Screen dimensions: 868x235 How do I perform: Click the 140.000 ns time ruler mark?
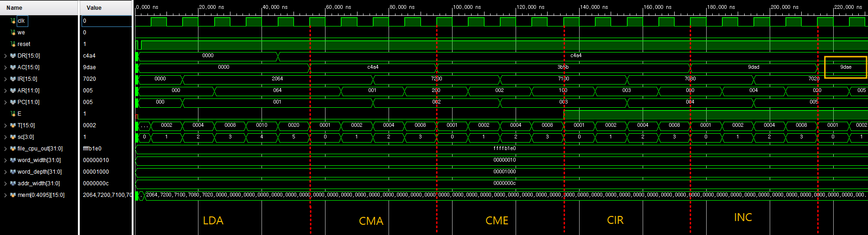[594, 7]
